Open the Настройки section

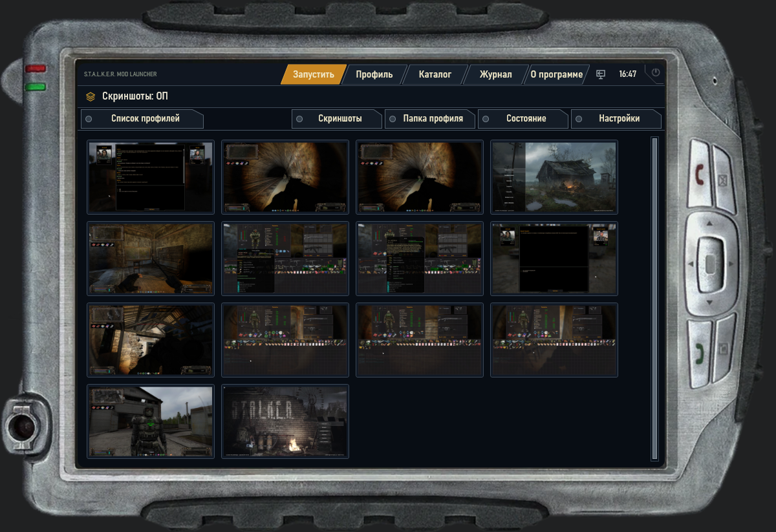click(616, 119)
